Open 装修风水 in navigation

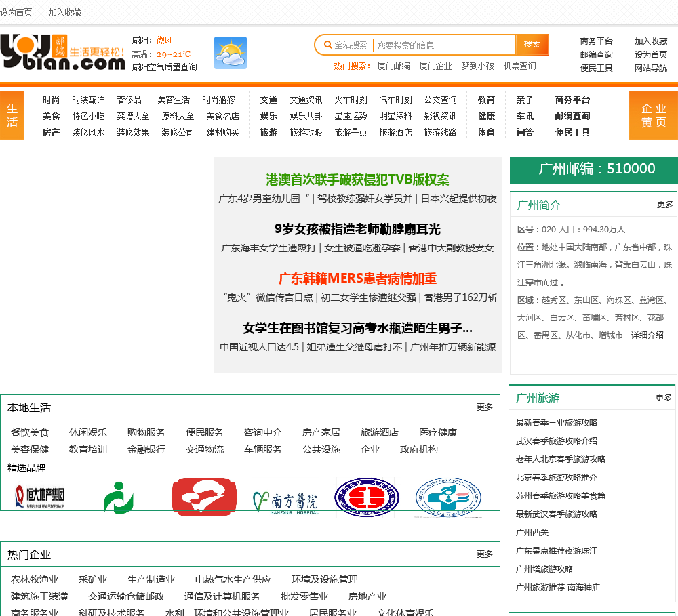[88, 132]
